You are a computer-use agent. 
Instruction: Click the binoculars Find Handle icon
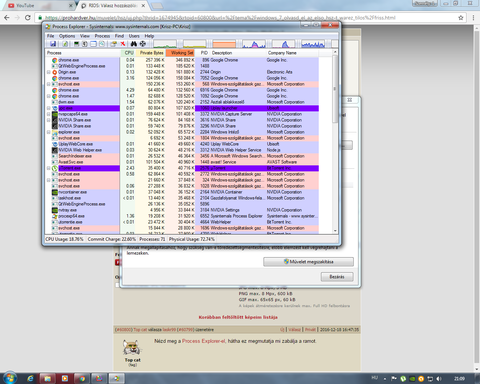point(134,44)
